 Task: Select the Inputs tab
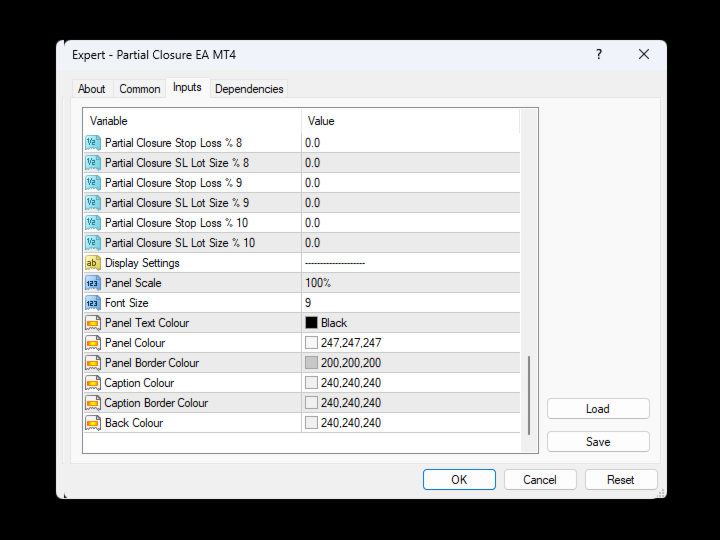pyautogui.click(x=187, y=87)
